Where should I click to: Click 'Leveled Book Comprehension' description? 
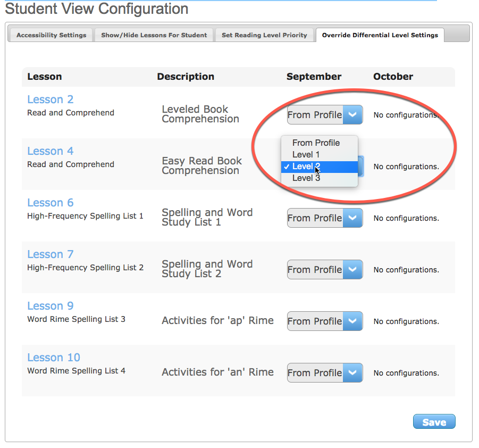pos(200,114)
